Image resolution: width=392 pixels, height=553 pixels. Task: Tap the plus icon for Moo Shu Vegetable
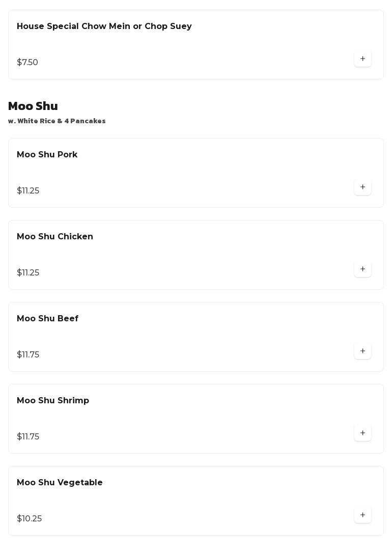362,515
